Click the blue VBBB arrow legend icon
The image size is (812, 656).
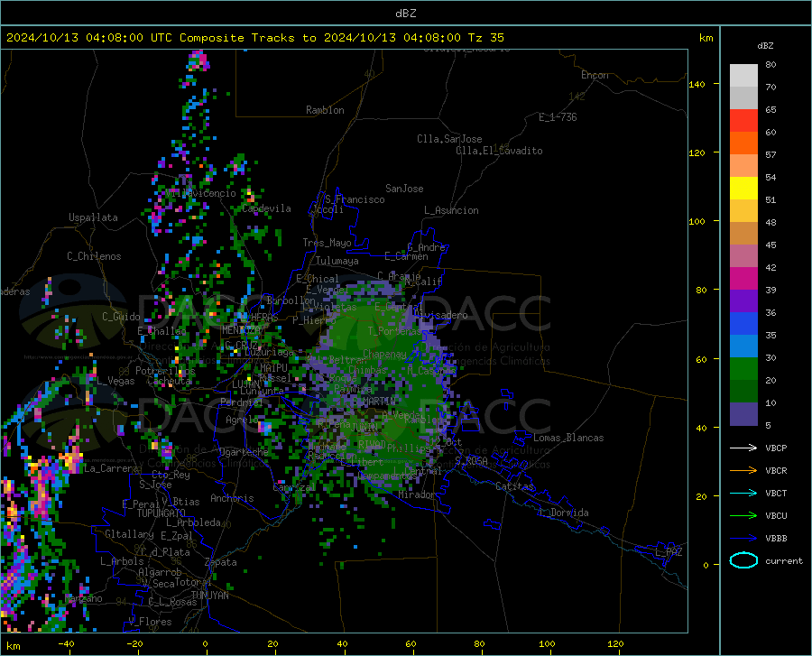(x=743, y=539)
